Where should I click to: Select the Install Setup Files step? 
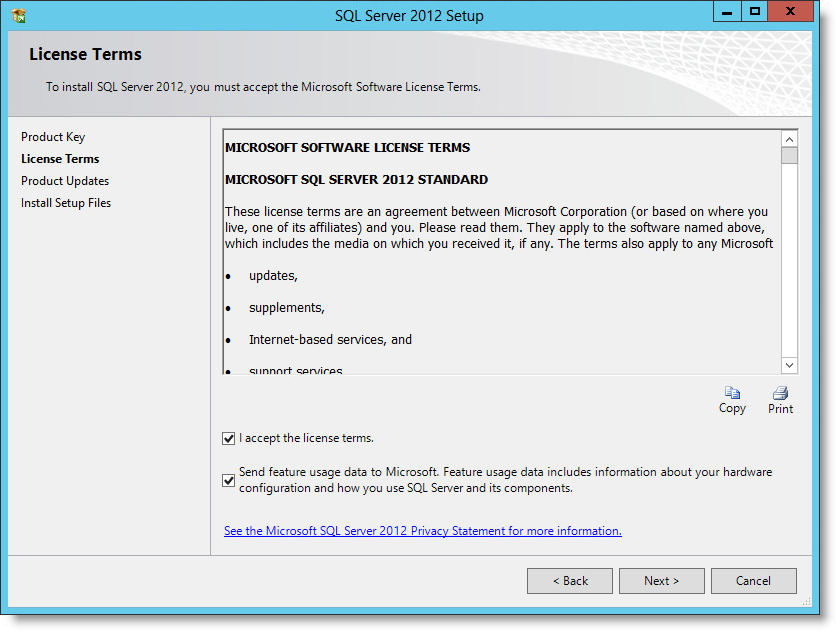(66, 203)
